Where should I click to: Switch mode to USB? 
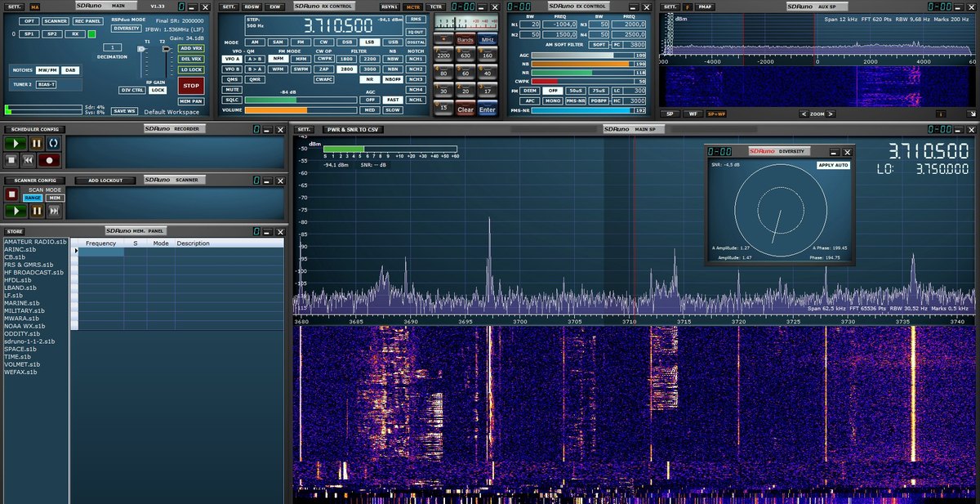[x=393, y=42]
